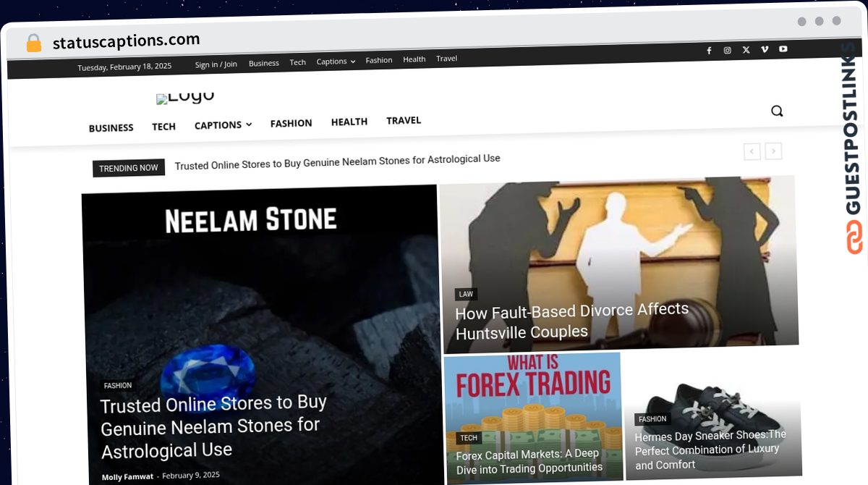The image size is (868, 485).
Task: Click the LAW category tag
Action: (x=466, y=294)
